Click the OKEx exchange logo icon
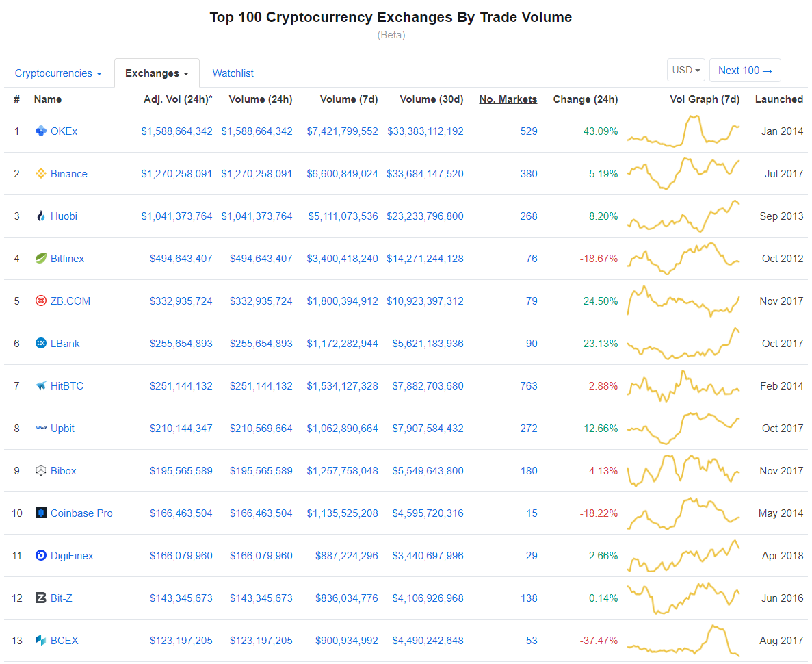 click(x=41, y=131)
